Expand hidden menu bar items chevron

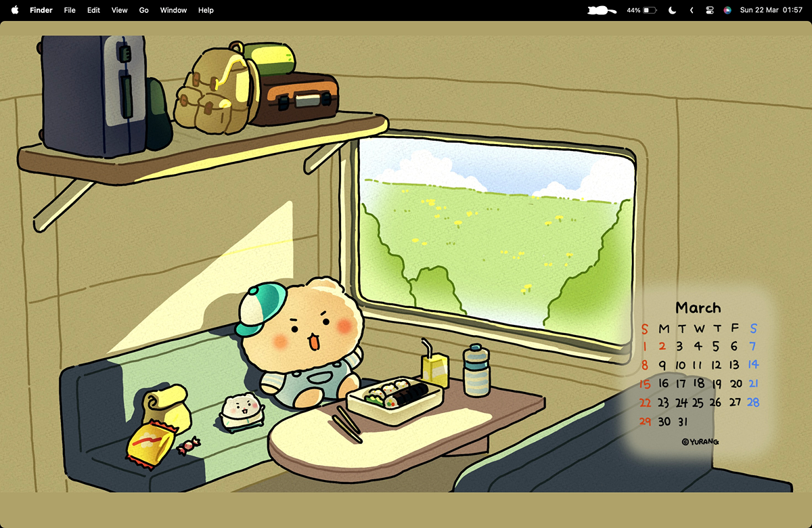click(x=691, y=10)
